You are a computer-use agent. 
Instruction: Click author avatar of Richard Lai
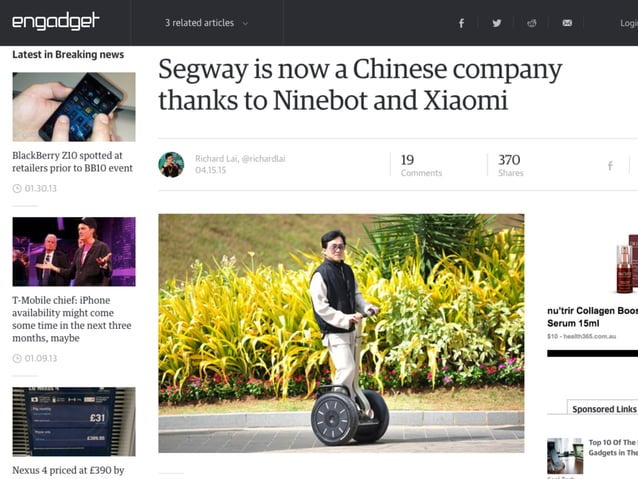pos(171,165)
